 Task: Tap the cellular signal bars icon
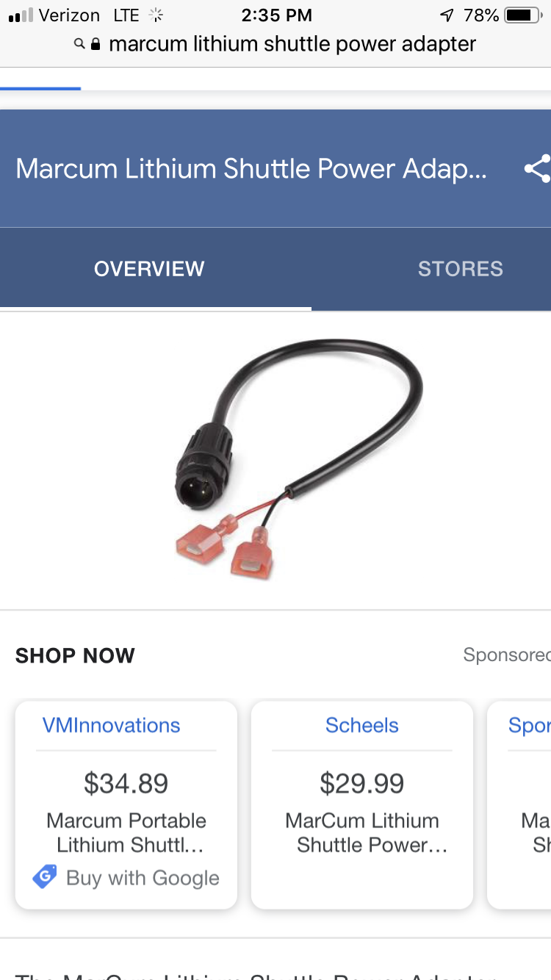click(21, 15)
